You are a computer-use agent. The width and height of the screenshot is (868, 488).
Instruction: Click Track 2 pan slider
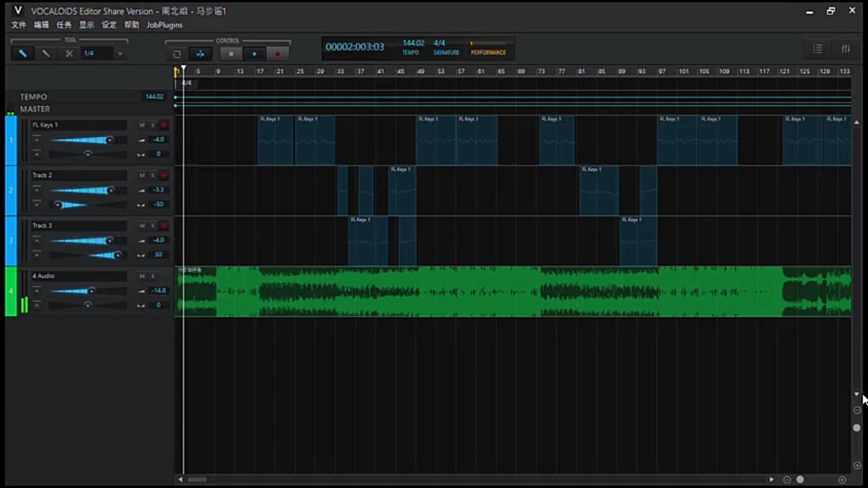pyautogui.click(x=87, y=204)
